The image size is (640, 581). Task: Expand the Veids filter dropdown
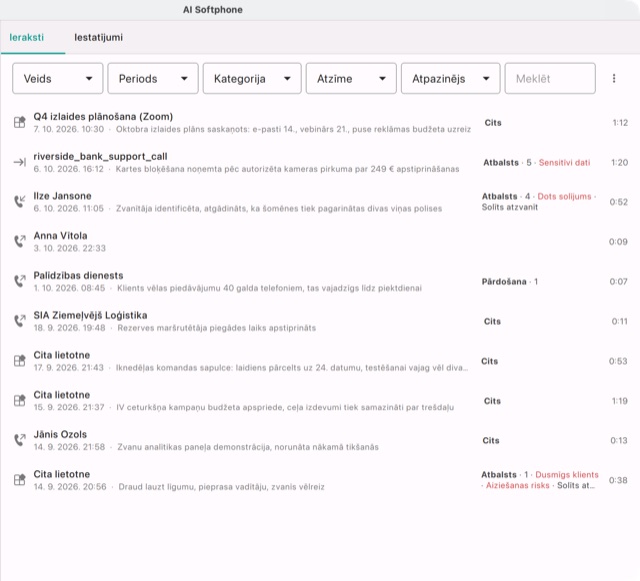coord(58,78)
